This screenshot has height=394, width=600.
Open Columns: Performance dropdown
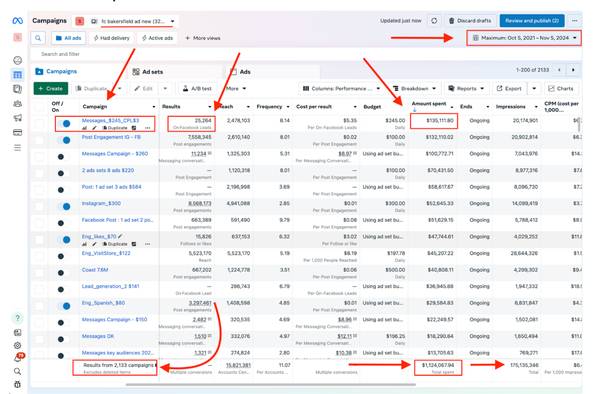tap(341, 89)
